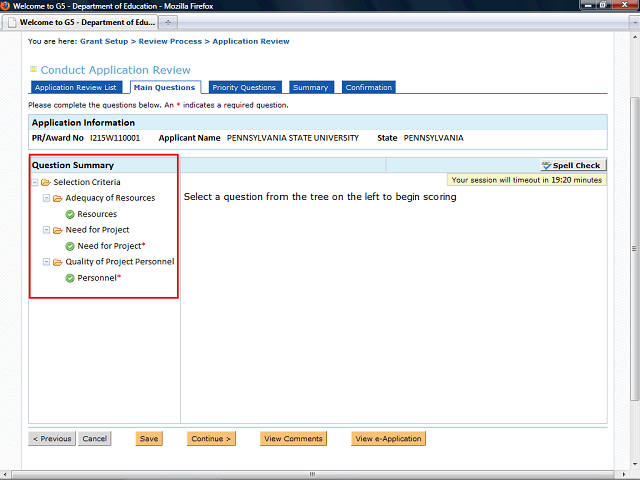Go to the Summary tab
Image resolution: width=640 pixels, height=480 pixels.
pos(311,87)
